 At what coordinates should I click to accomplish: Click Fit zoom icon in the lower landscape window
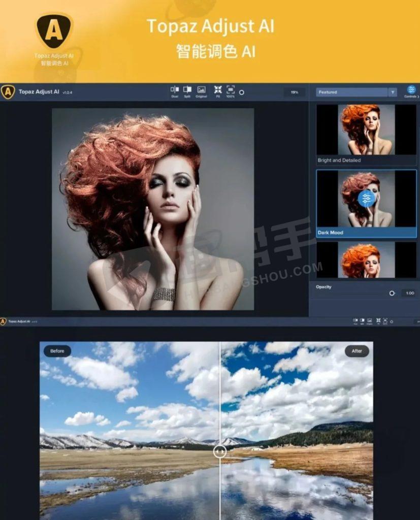pos(378,321)
